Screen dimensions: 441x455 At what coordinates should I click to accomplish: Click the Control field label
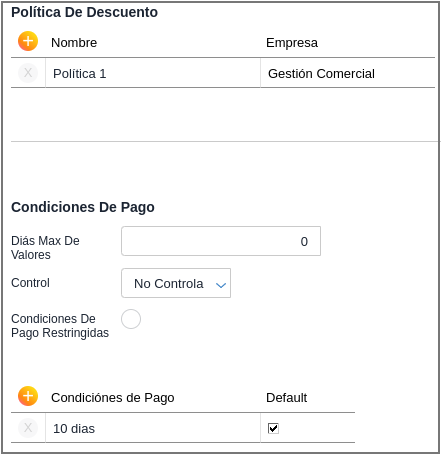[x=30, y=283]
